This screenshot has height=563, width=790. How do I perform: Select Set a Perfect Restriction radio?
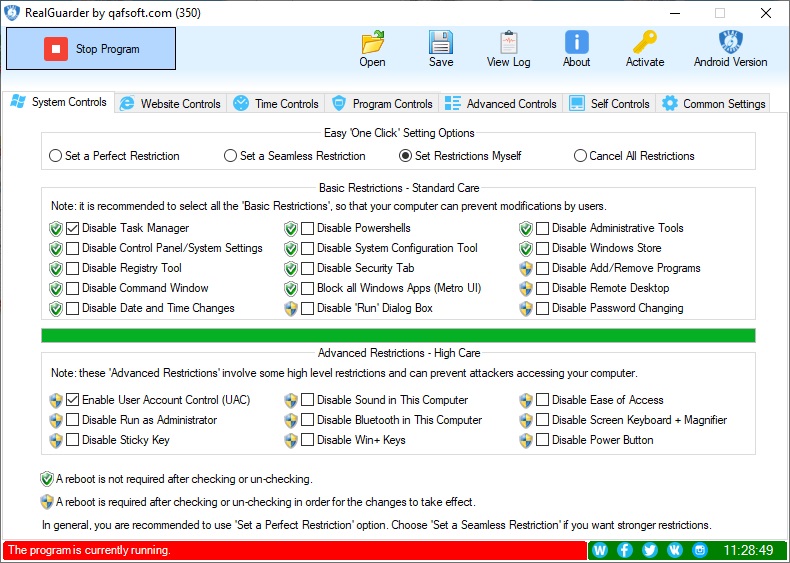[x=55, y=156]
